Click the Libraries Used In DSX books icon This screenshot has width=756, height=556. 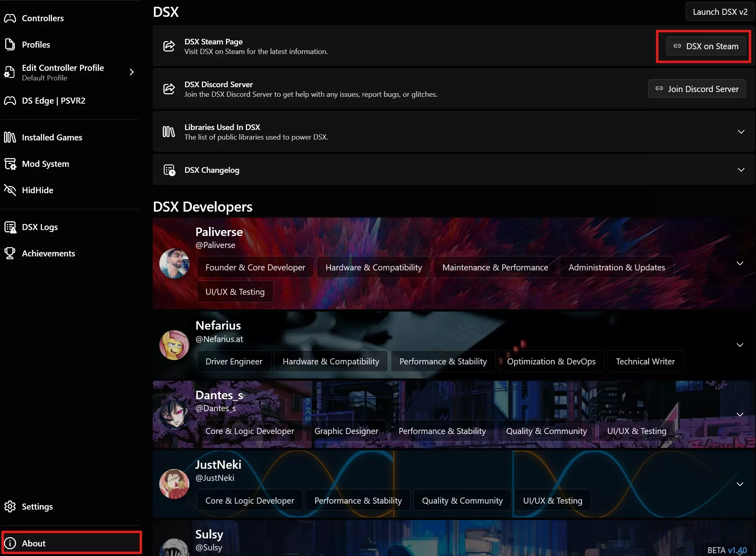click(169, 132)
